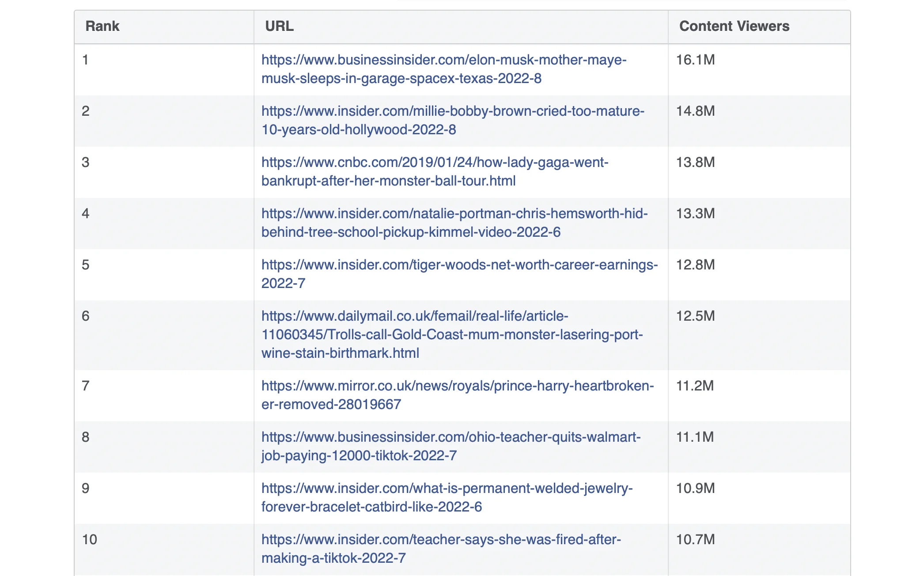924x576 pixels.
Task: Open the permanent welded jewelry insider link
Action: point(447,497)
